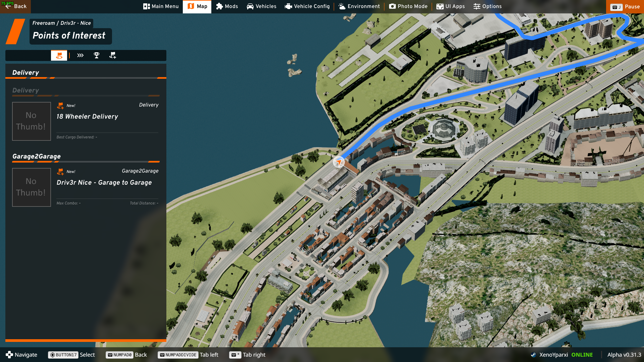Open the Main Menu tab
Image resolution: width=644 pixels, height=362 pixels.
click(x=161, y=6)
